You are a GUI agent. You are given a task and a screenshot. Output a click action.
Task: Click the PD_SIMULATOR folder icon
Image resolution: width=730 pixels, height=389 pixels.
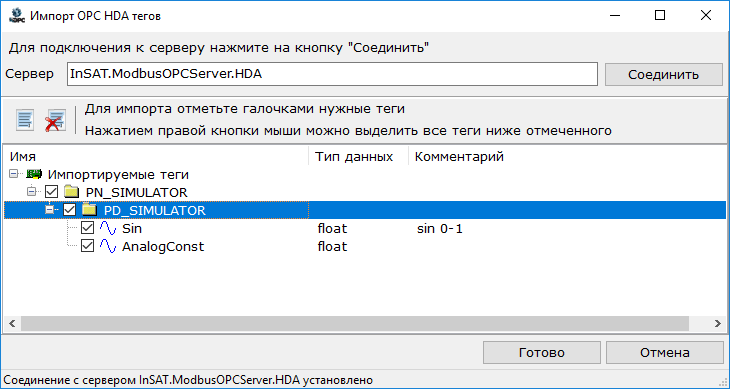coord(89,210)
